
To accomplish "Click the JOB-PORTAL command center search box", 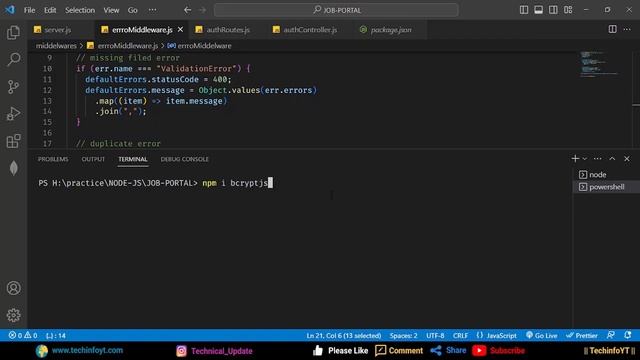I will (336, 10).
